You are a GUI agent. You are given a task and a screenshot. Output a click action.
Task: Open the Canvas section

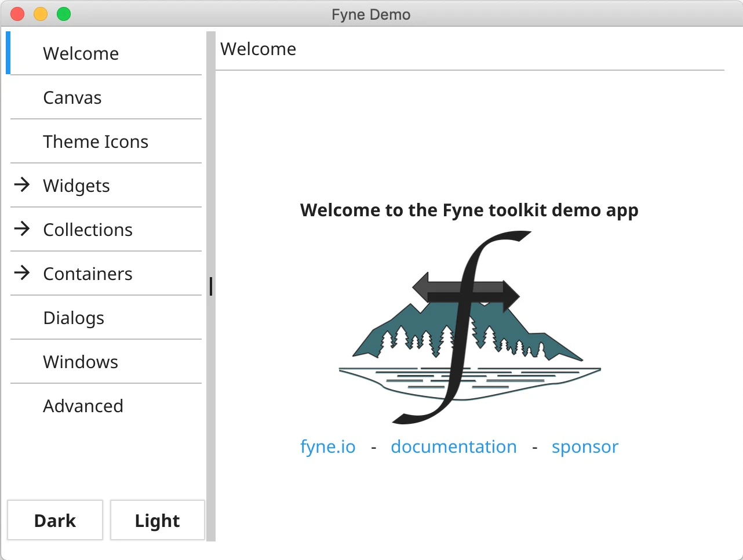pos(106,97)
